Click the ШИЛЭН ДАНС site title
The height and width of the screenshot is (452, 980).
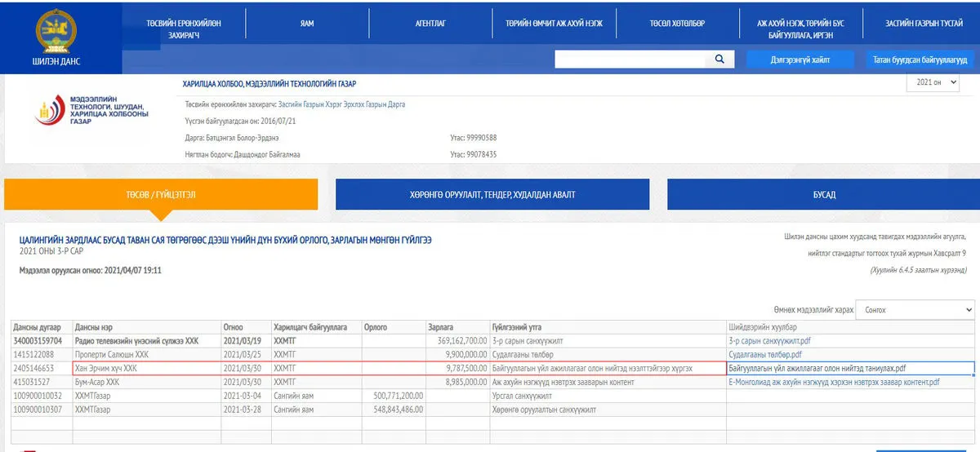[56, 61]
